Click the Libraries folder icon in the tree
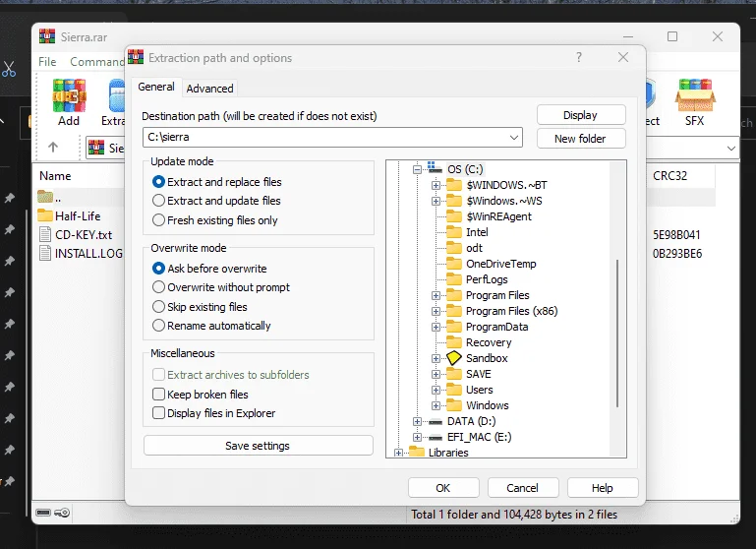The width and height of the screenshot is (756, 549). click(x=417, y=452)
